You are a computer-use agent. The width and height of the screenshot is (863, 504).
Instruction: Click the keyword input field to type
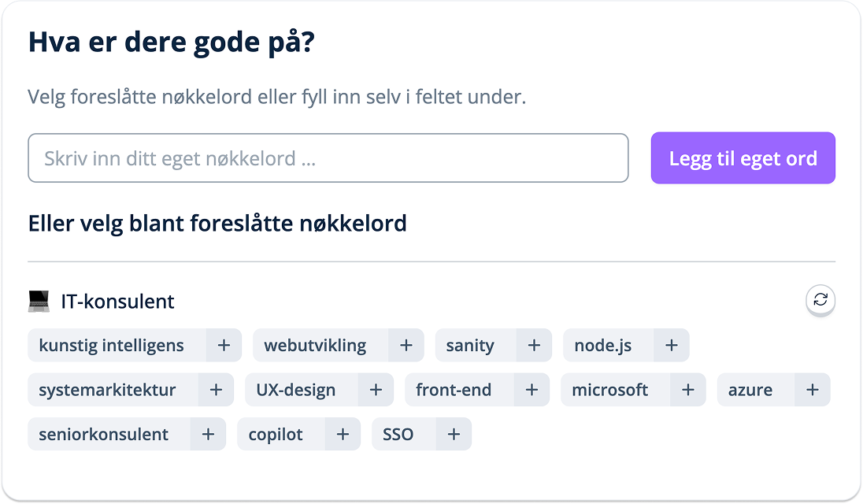328,157
